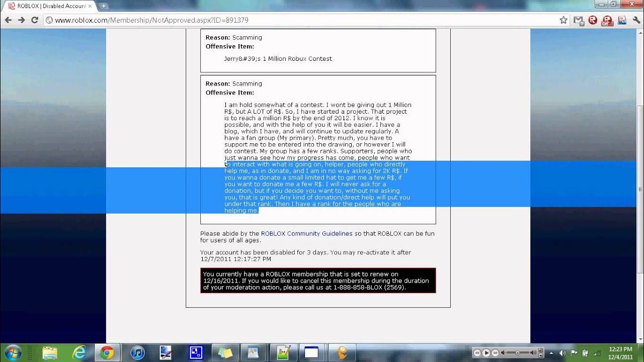The height and width of the screenshot is (362, 644).
Task: Skip to next track in taskbar player
Action: pyautogui.click(x=495, y=353)
